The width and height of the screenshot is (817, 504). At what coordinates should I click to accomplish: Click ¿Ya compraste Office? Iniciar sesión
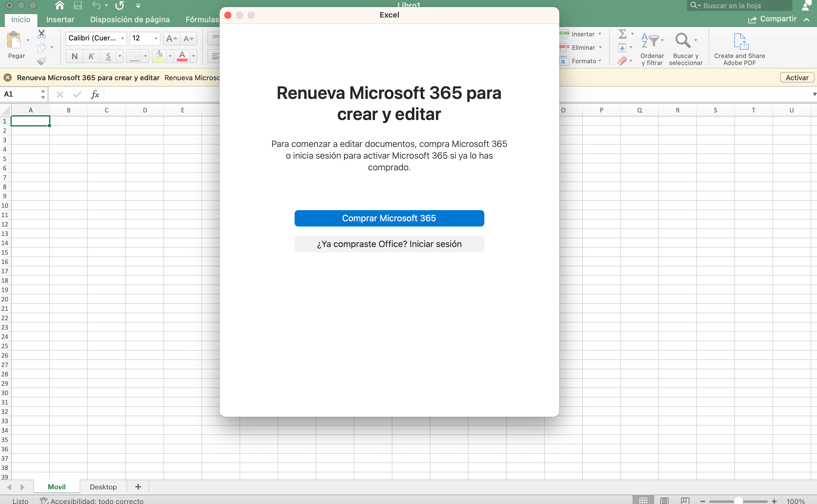(x=389, y=244)
